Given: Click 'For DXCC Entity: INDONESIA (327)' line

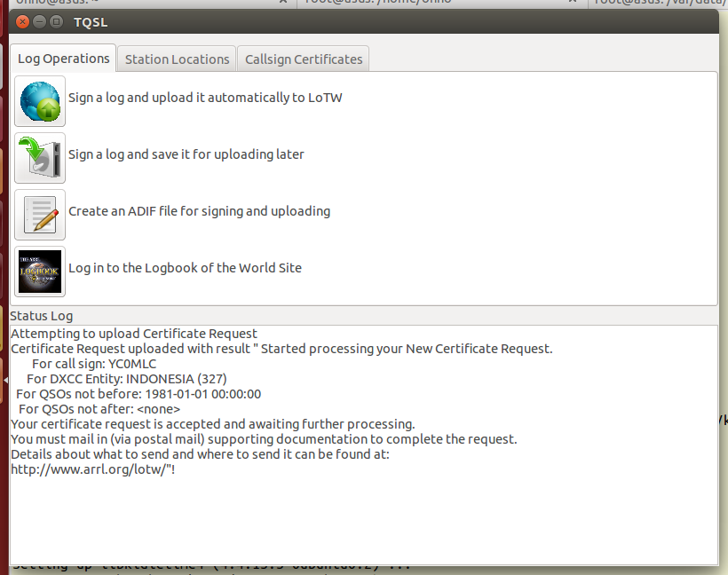Looking at the screenshot, I should 127,379.
